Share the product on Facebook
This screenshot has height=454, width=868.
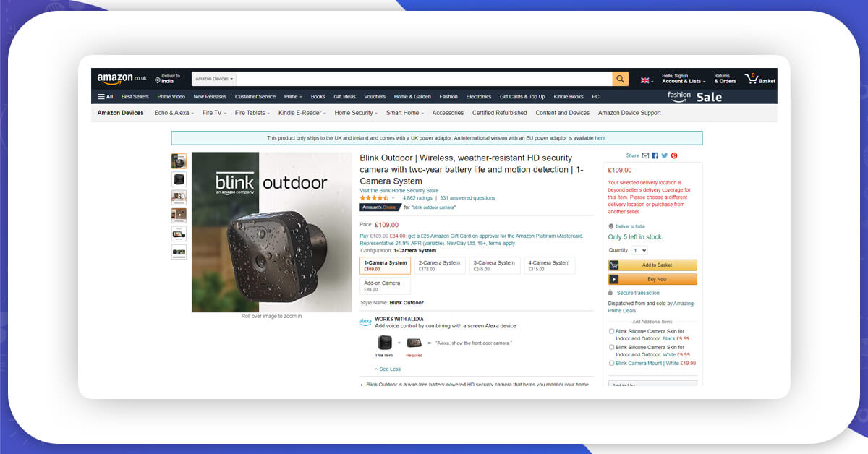pyautogui.click(x=655, y=155)
